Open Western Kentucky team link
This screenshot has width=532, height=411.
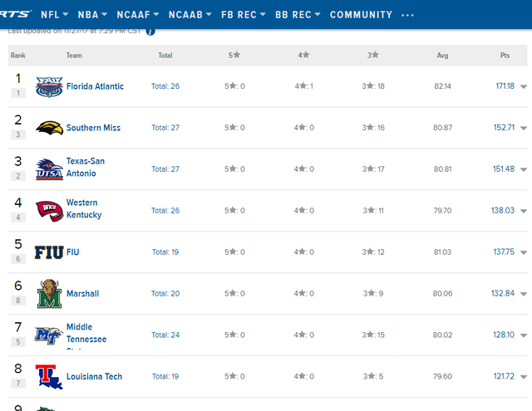tap(84, 208)
